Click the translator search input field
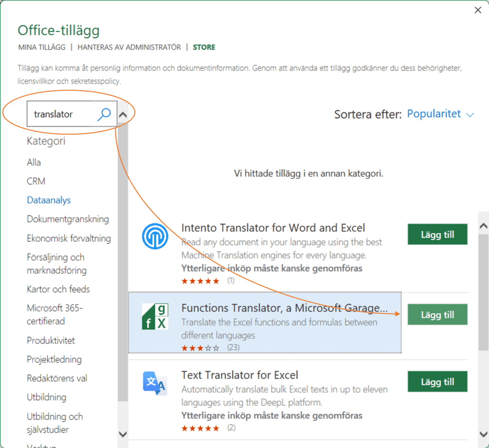The height and width of the screenshot is (448, 489). click(61, 114)
